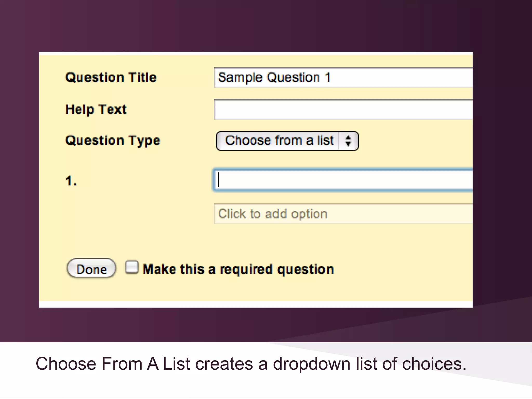Click the 'Help Text' label
The image size is (532, 399).
96,109
